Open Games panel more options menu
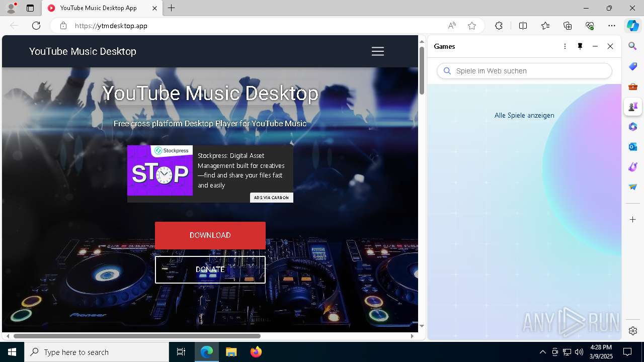Image resolution: width=644 pixels, height=362 pixels. click(565, 46)
